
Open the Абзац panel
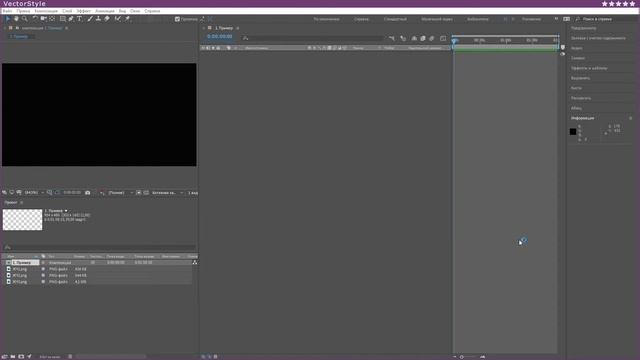pos(576,108)
